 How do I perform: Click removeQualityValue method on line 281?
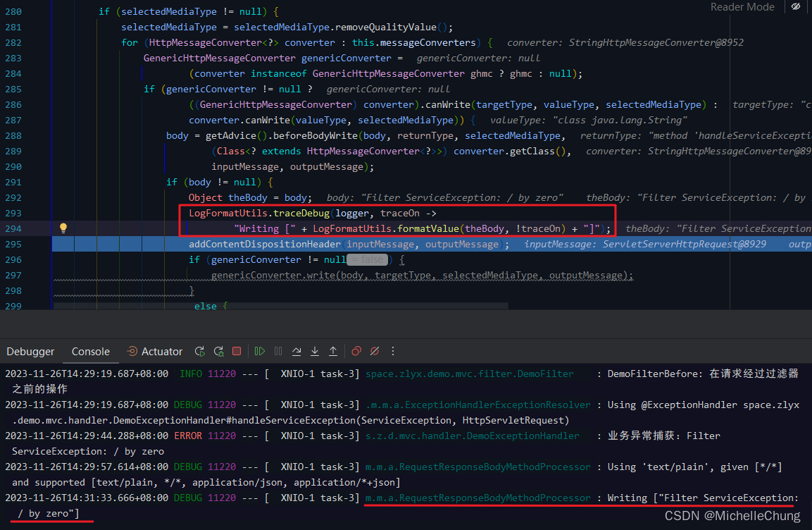(x=386, y=27)
